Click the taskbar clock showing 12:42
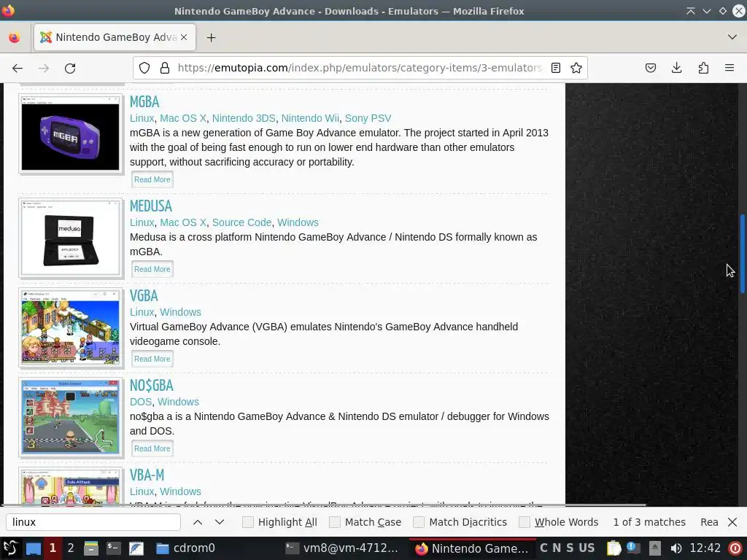The image size is (747, 560). (705, 548)
